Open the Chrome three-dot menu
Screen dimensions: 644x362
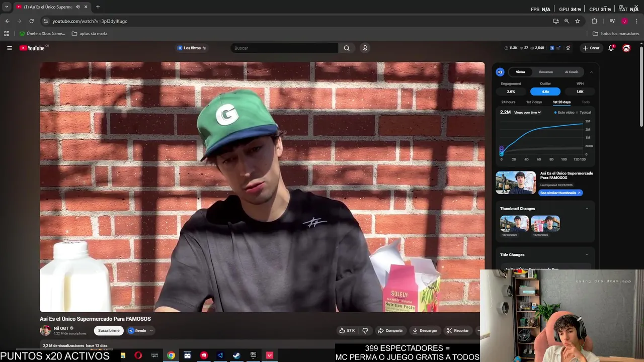(x=636, y=21)
